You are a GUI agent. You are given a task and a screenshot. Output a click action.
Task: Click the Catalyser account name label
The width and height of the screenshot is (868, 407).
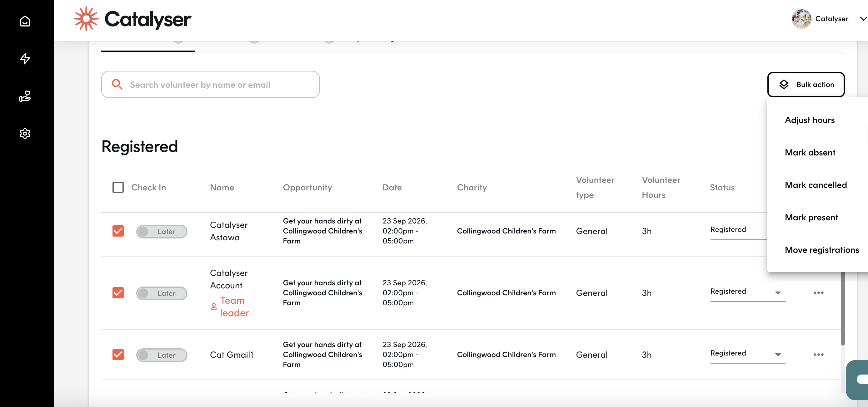tap(832, 19)
